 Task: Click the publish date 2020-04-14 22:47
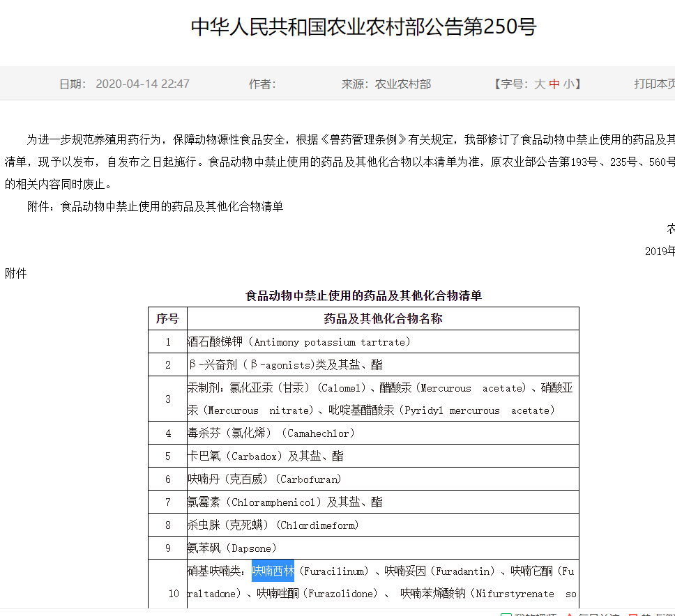[142, 84]
